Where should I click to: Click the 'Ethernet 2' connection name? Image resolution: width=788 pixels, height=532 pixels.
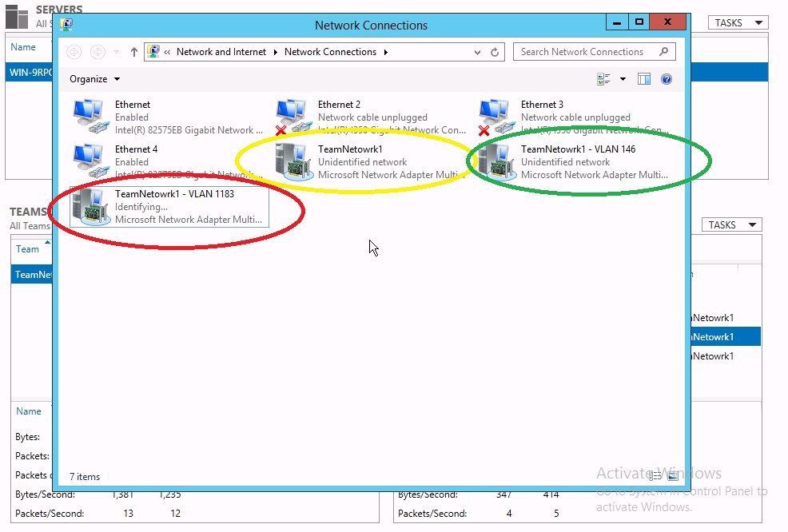[x=339, y=105]
